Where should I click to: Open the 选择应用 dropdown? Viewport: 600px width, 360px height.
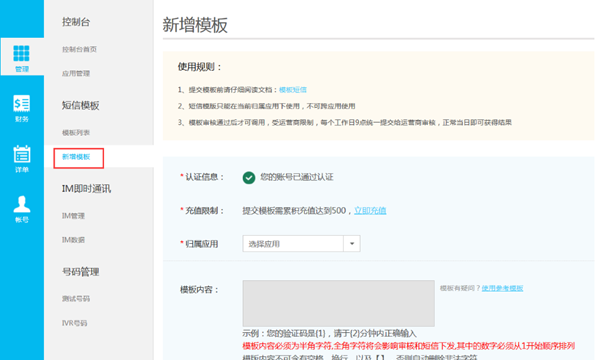(x=301, y=244)
